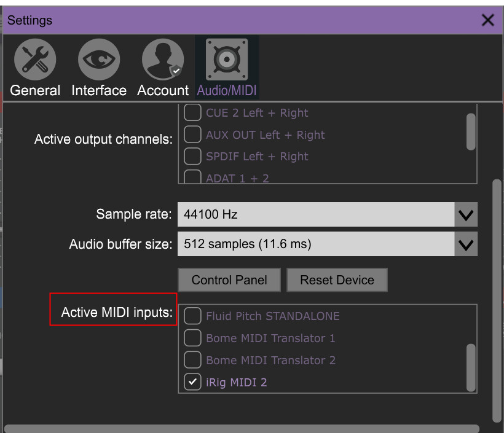Enable Bome MIDI Translator 1 input

click(193, 338)
